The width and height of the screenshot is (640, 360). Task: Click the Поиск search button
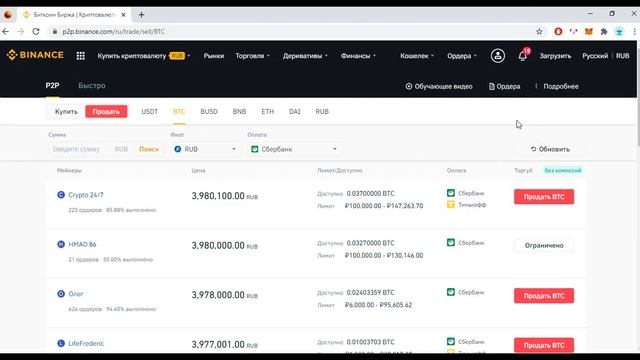149,149
